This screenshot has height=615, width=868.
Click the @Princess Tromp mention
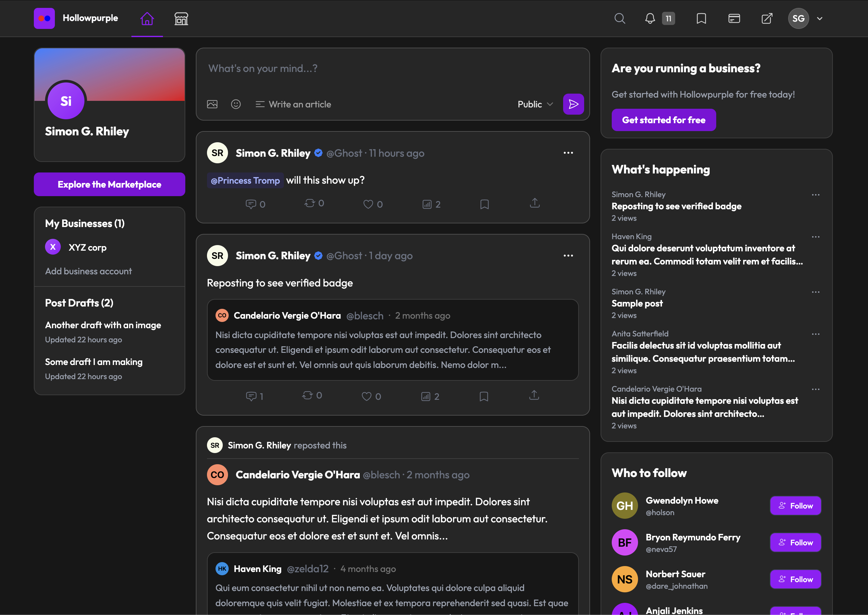(x=245, y=181)
